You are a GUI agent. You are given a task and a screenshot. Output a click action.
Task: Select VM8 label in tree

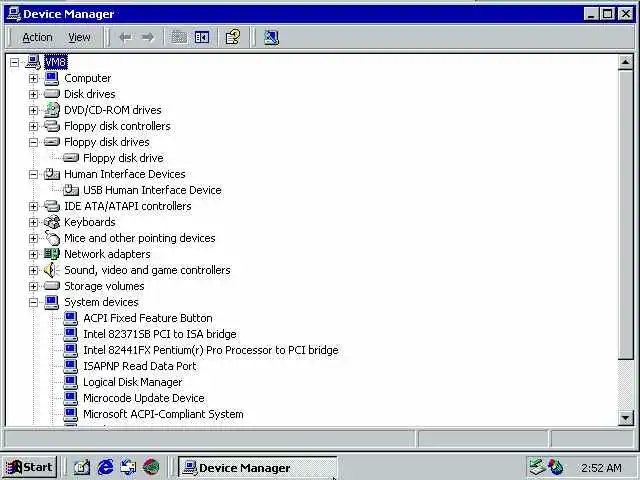coord(56,62)
